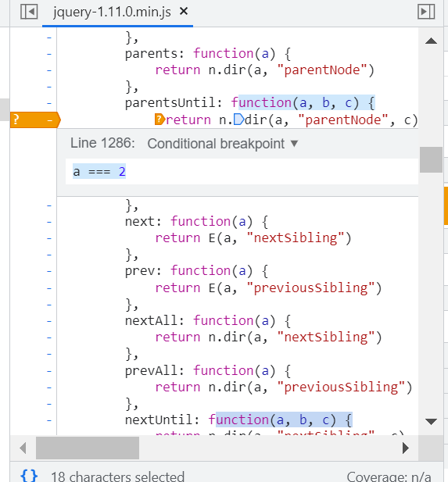Click the 'Coverage: n/a' status text
This screenshot has height=482, width=448.
point(389,477)
